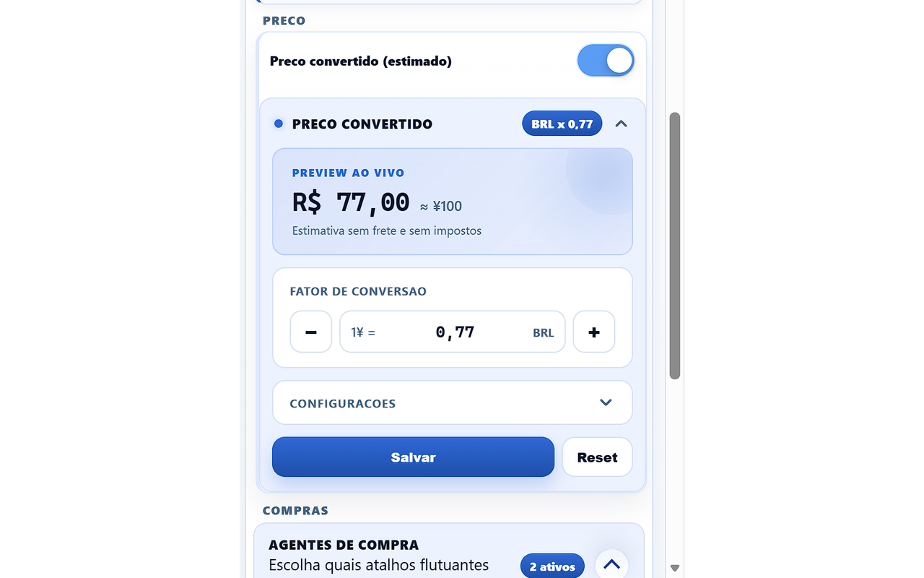This screenshot has width=924, height=578.
Task: Expand the Configuracoes chevron arrow
Action: 606,402
